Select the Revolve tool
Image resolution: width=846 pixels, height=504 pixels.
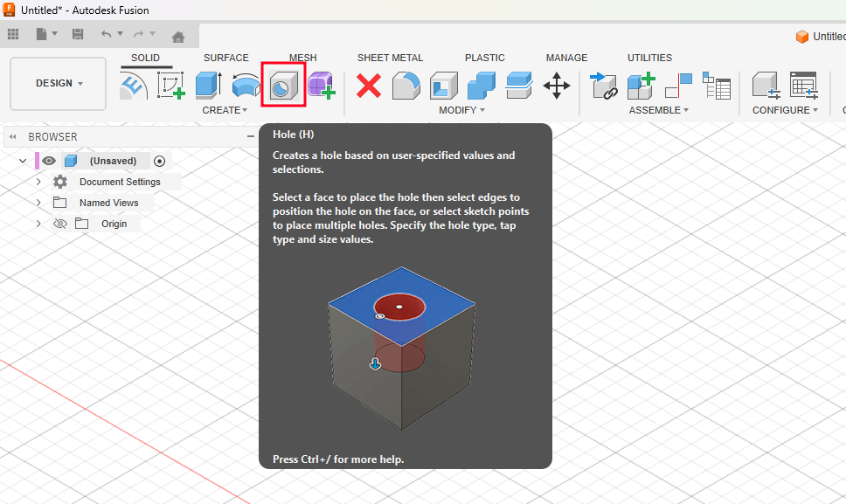point(246,86)
